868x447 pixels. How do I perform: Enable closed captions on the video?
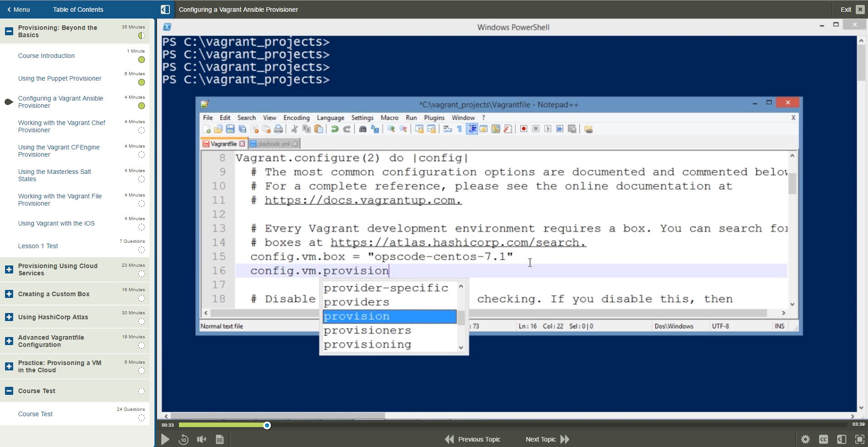tap(824, 439)
